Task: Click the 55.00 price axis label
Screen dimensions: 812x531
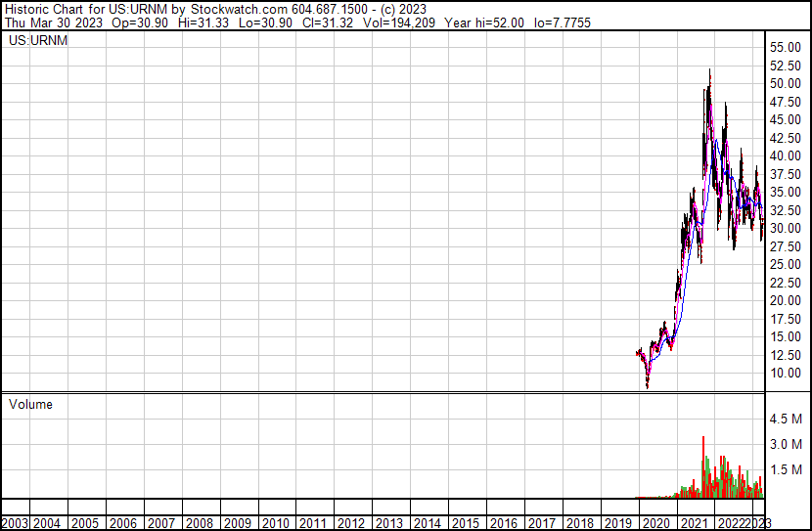Action: (x=786, y=48)
